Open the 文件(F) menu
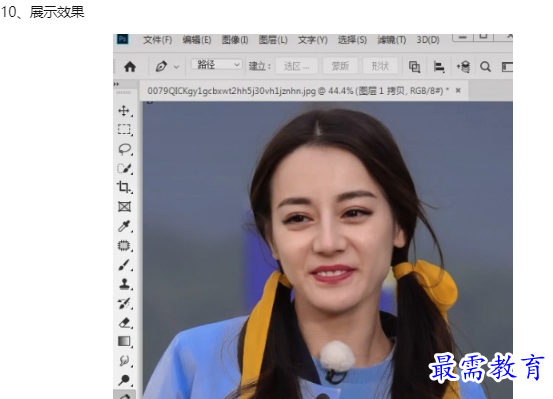Screen dimensions: 553x399 [157, 40]
